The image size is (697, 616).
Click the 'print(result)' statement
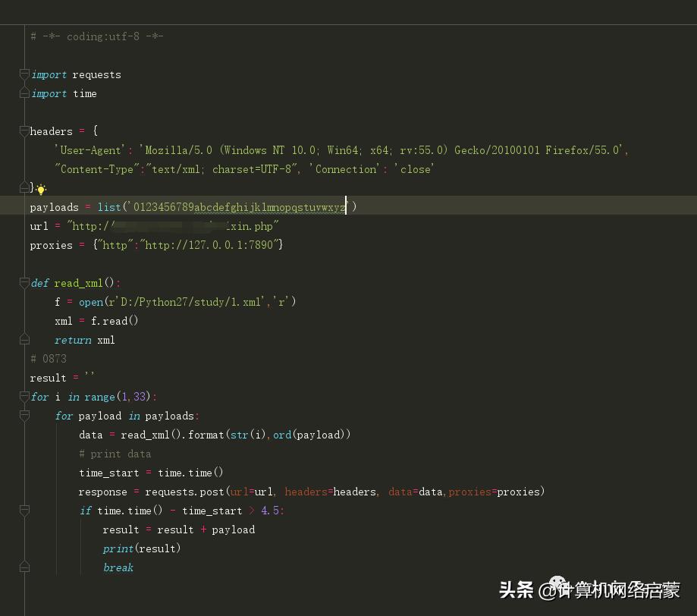pos(141,548)
